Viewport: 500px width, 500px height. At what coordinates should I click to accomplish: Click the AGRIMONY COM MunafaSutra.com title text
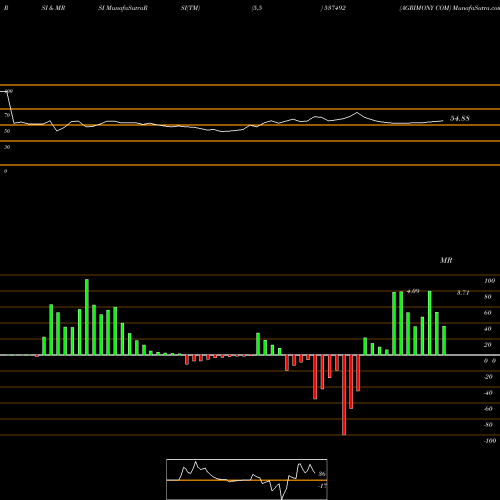click(449, 8)
